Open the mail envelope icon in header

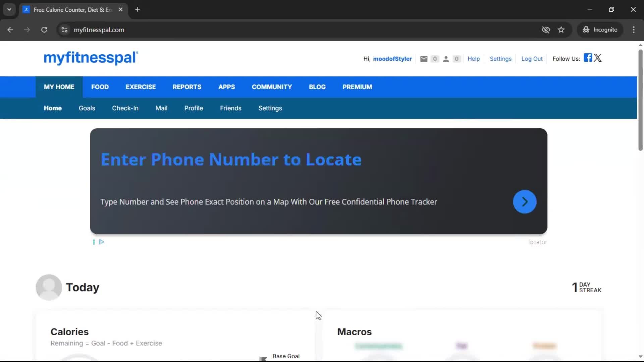point(424,59)
